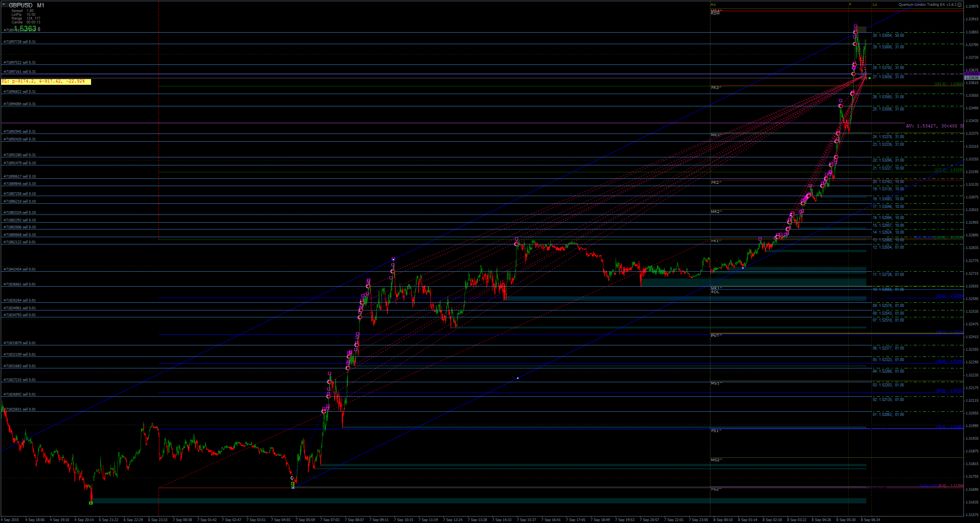Image resolution: width=980 pixels, height=523 pixels.
Task: Select the AV: 1.53427 average price label
Action: 934,126
